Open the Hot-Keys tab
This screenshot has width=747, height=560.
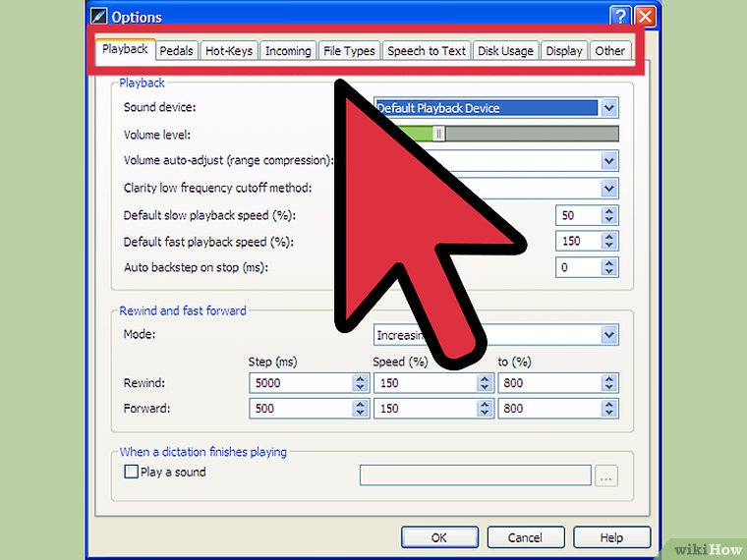click(228, 51)
